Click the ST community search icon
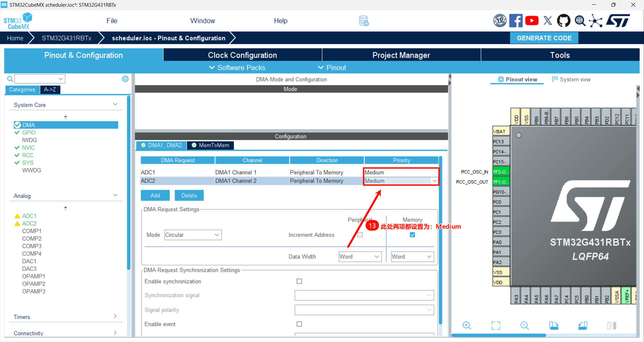 tap(580, 21)
